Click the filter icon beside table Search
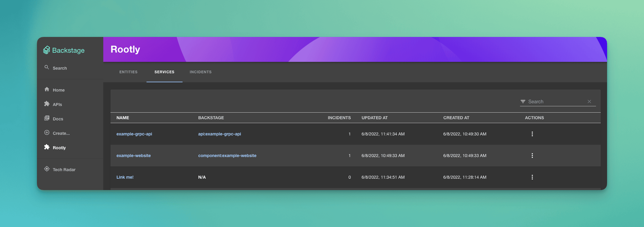 523,101
